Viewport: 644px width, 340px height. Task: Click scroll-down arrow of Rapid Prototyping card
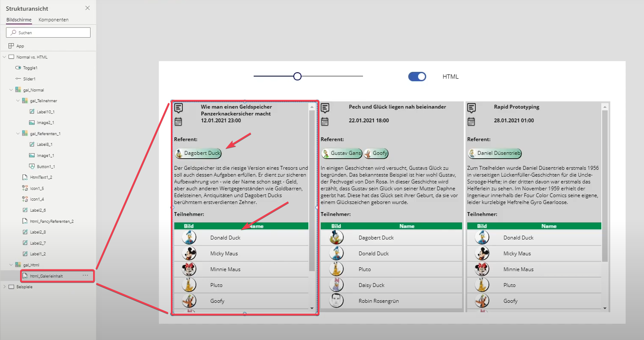tap(605, 308)
